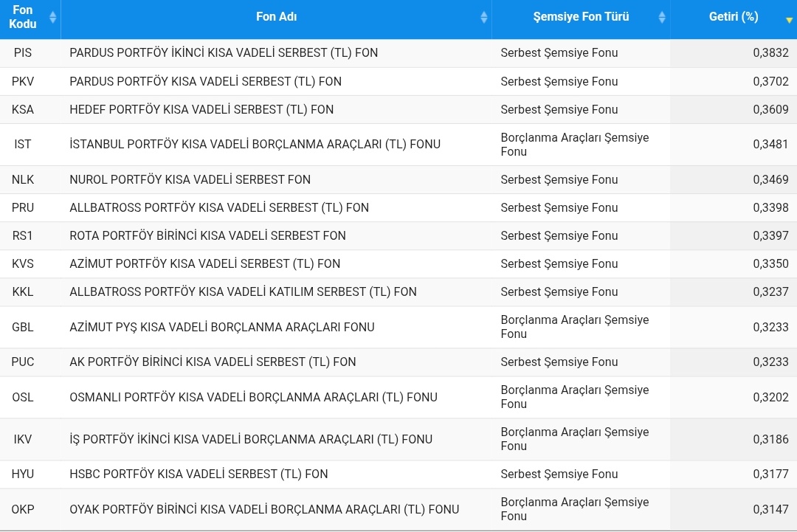Open ALLBATROSS PORTFÖY KISA VADELİ SERBEST (TL) FON
Screen dimensions: 797x532
[x=219, y=207]
